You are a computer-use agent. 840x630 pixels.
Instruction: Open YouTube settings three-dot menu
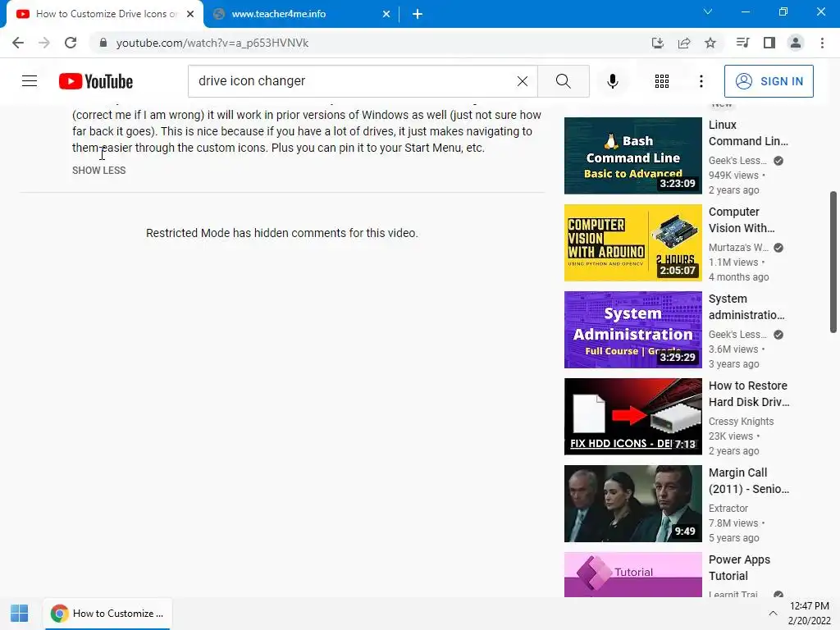[x=701, y=81]
